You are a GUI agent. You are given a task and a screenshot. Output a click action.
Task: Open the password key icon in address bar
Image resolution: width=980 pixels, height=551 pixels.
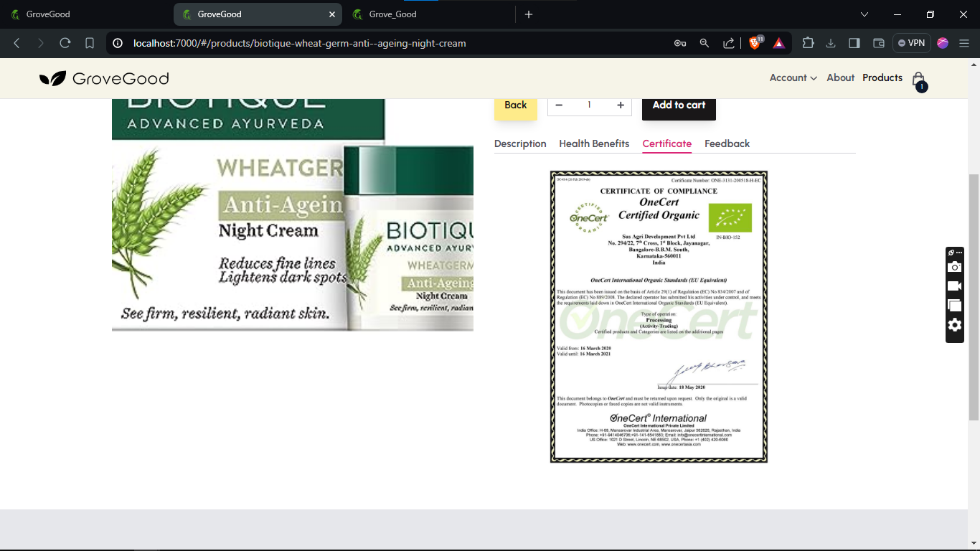point(680,43)
